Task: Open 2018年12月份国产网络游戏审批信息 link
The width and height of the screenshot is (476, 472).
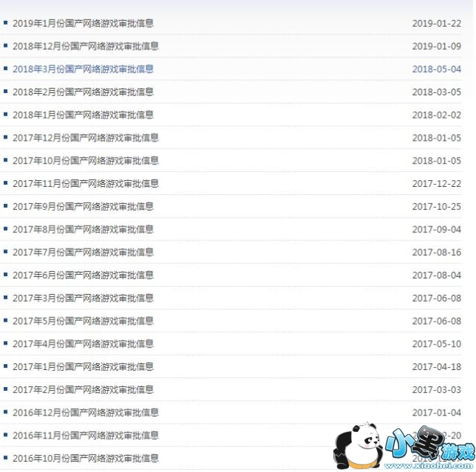Action: coord(86,46)
